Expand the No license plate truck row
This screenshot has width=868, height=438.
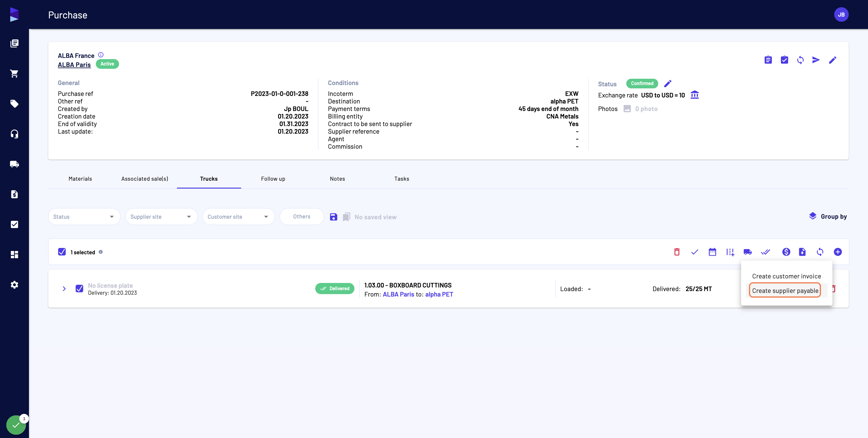64,289
